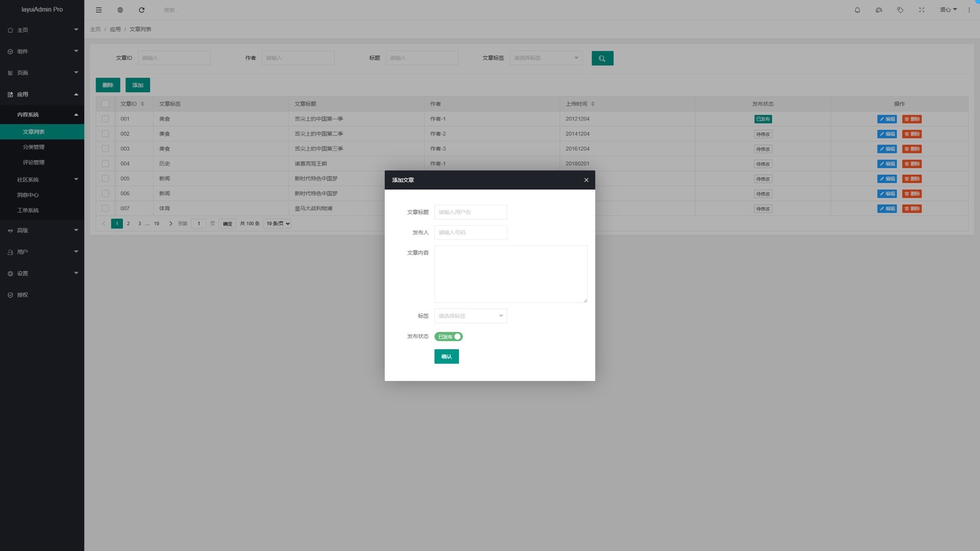Click the edit pencil button for article 001

coord(887,119)
